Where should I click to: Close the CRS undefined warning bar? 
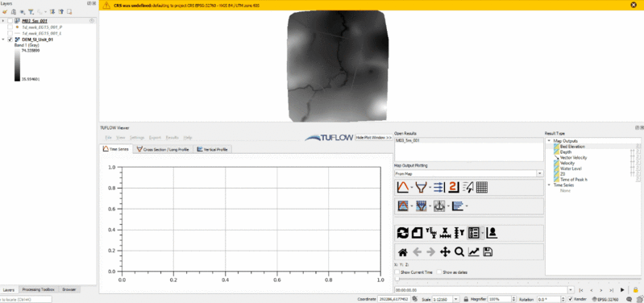coord(634,5)
